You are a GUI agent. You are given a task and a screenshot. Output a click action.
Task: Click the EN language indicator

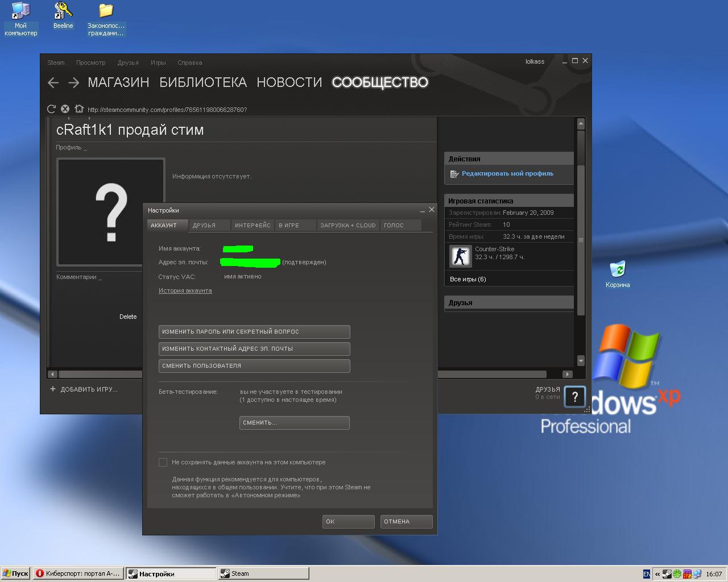click(x=647, y=574)
